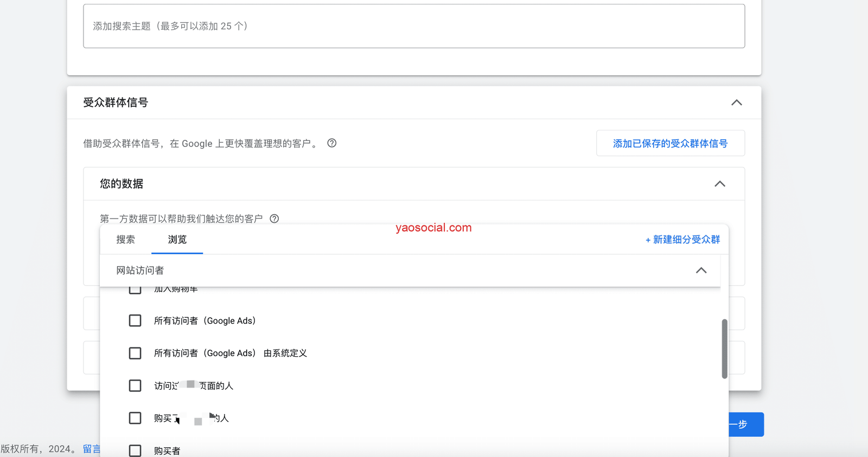Click 新建细分受众群 link

click(x=682, y=240)
